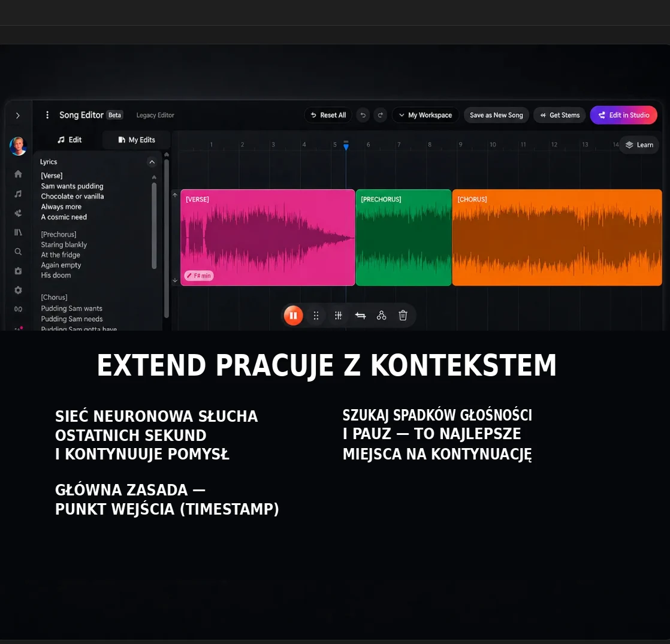This screenshot has height=644, width=670.
Task: Open Settings gear in the sidebar
Action: 18,290
